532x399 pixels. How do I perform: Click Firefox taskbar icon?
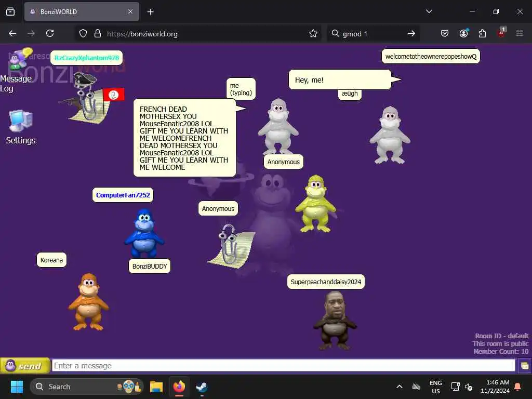179,387
